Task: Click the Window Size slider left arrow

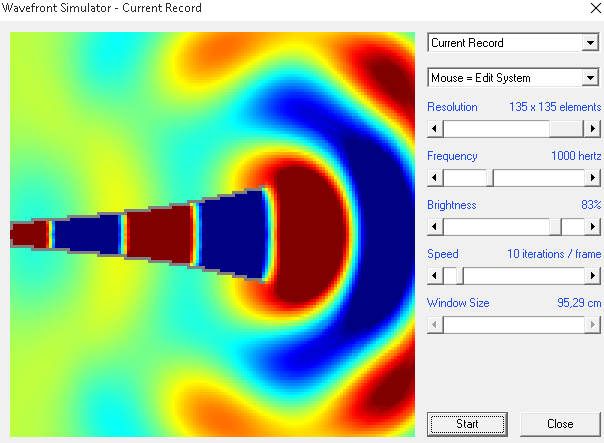Action: 435,325
